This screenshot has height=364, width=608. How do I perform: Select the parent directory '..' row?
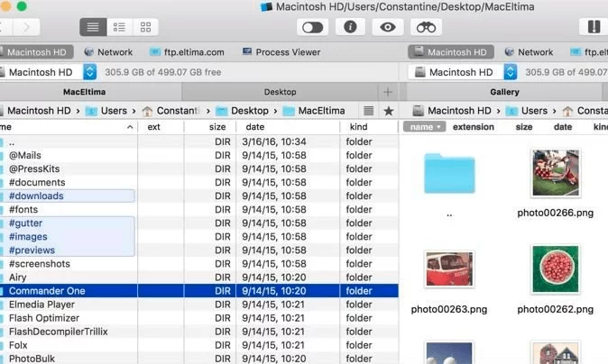click(199, 141)
